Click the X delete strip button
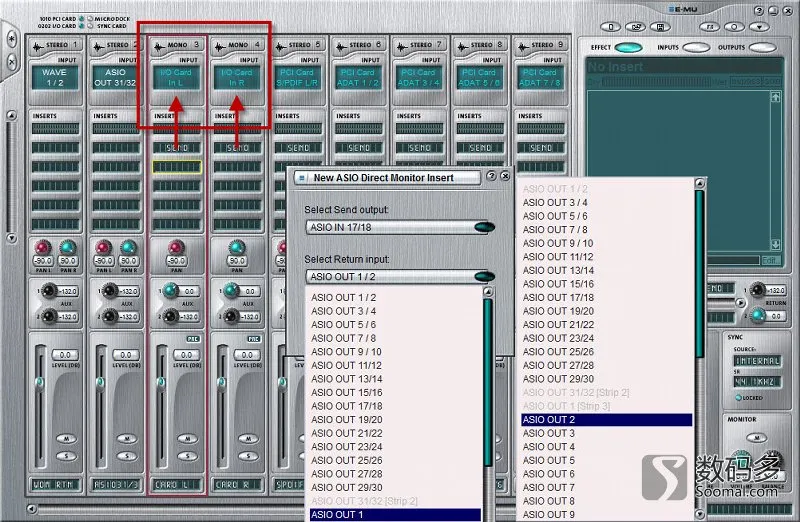The width and height of the screenshot is (800, 522). pos(12,62)
